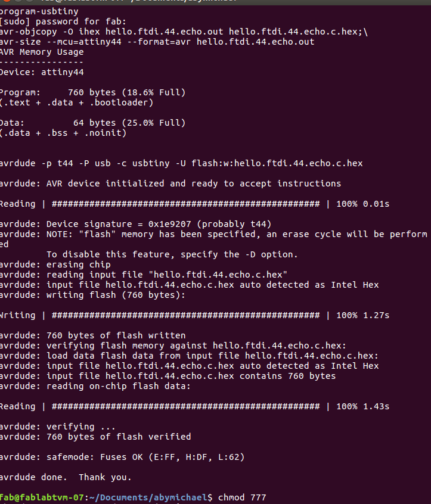
Task: Click the terminal window title bar
Action: pyautogui.click(x=216, y=2)
